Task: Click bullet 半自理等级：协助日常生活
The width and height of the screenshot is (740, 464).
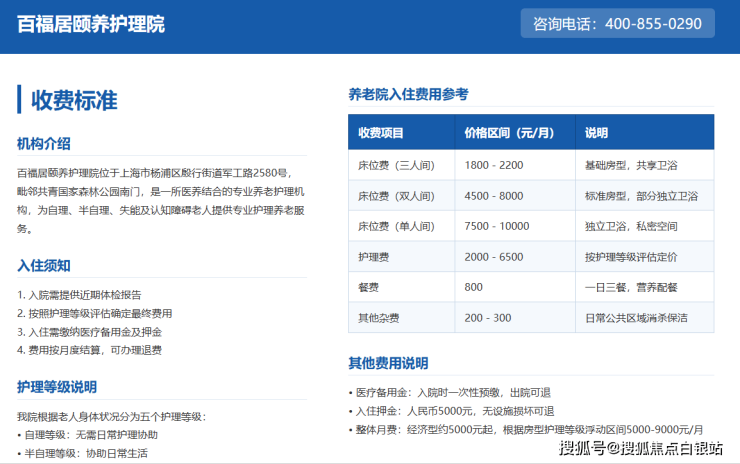Action: pos(83,453)
